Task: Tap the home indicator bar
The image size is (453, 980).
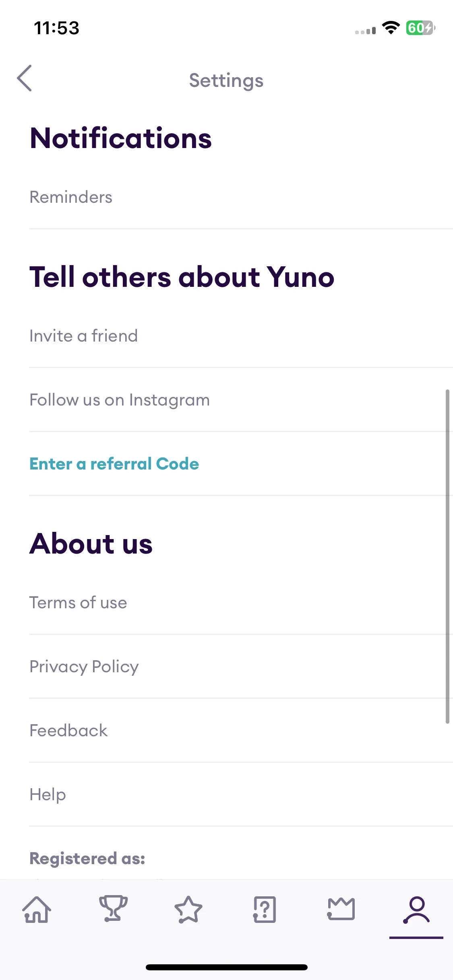Action: tap(227, 967)
